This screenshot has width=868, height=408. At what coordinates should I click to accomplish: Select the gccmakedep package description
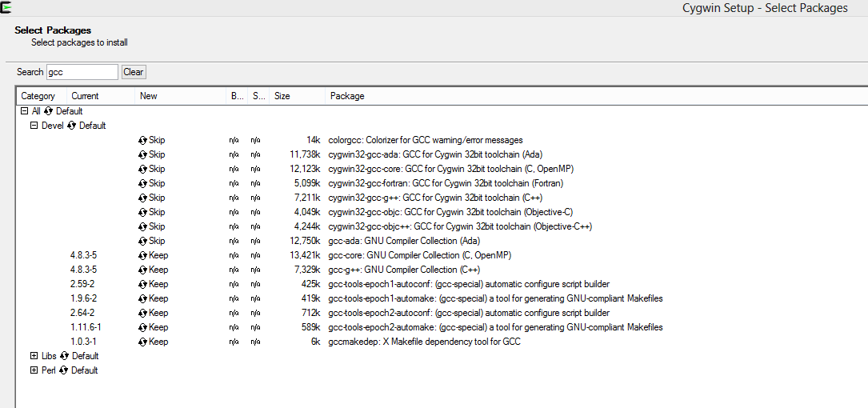(x=424, y=342)
